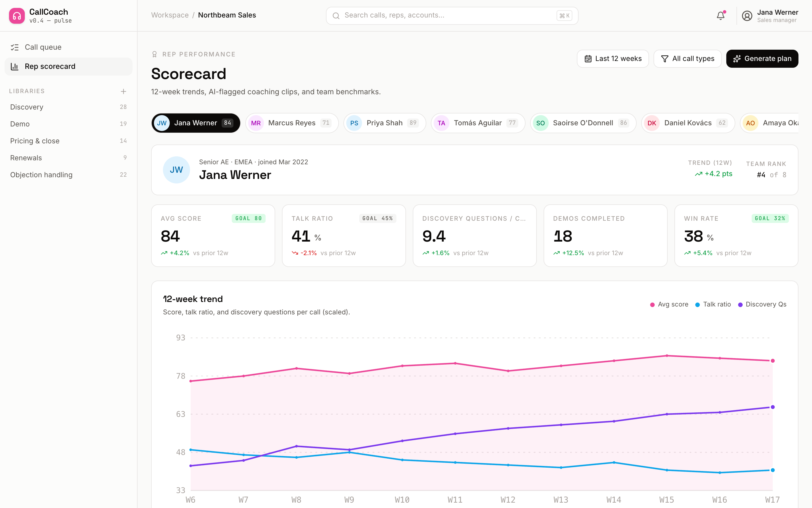812x508 pixels.
Task: Click the JW avatar in the profile card
Action: click(176, 170)
